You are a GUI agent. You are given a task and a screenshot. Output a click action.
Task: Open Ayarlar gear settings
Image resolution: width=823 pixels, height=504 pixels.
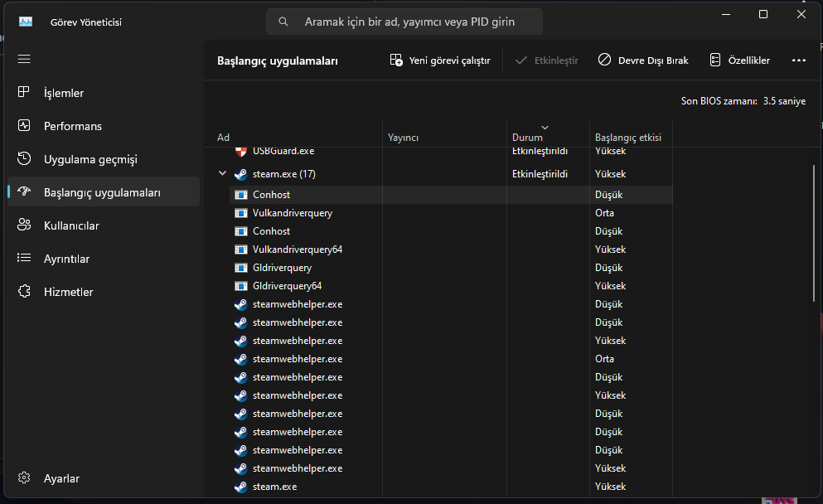point(24,478)
